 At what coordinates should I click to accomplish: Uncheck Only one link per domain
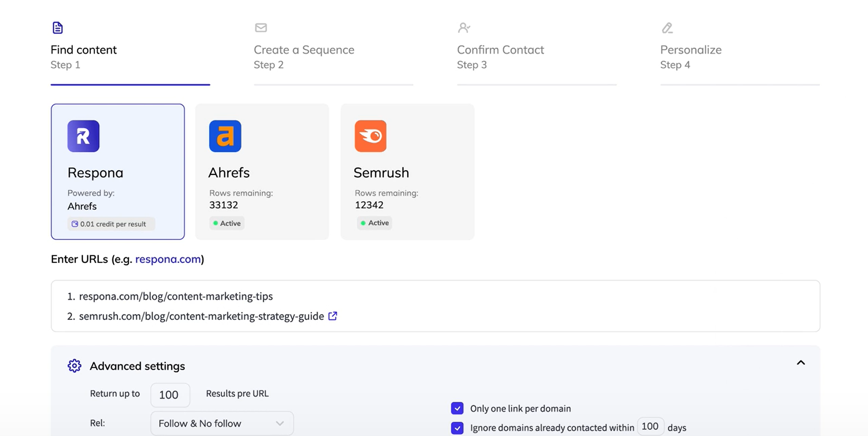tap(457, 408)
